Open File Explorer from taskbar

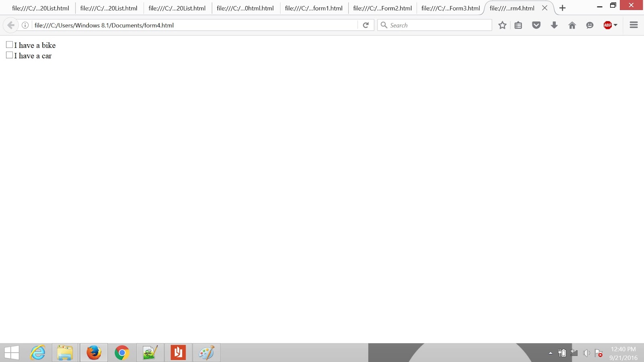[65, 353]
